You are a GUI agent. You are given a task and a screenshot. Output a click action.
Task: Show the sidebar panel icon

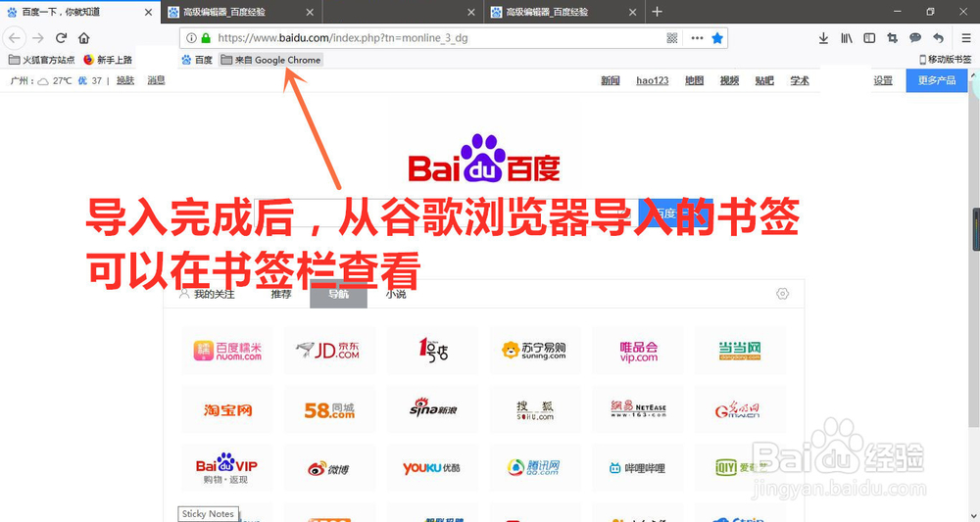tap(869, 38)
